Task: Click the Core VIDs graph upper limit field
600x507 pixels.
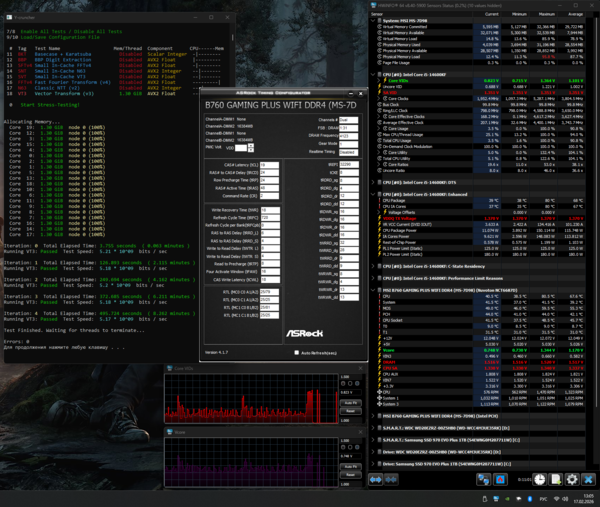Action: (351, 377)
